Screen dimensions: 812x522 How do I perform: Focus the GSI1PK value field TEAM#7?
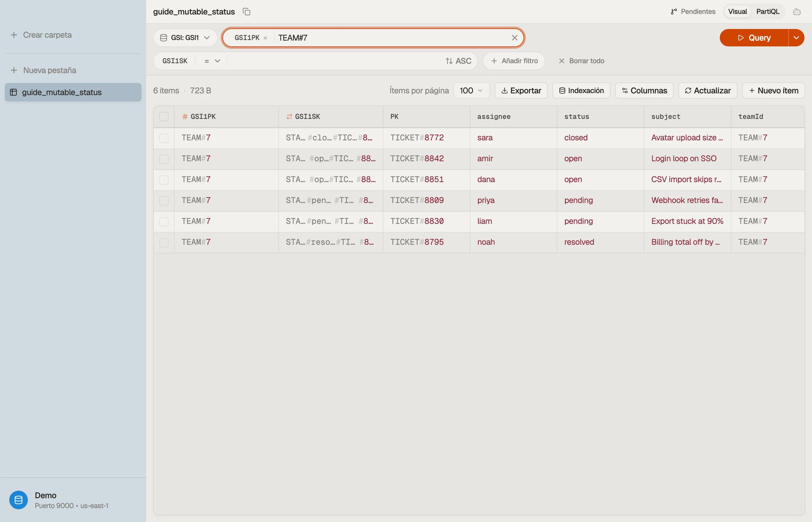click(x=391, y=38)
